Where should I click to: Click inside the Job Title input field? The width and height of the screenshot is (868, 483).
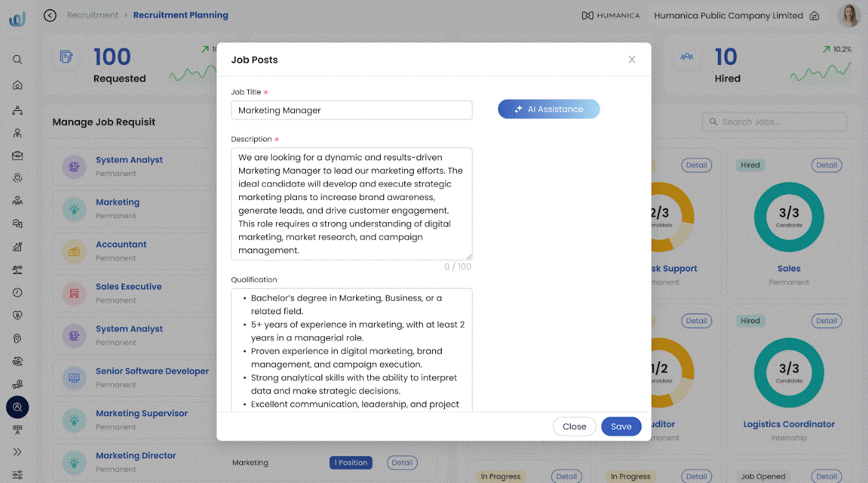[351, 110]
